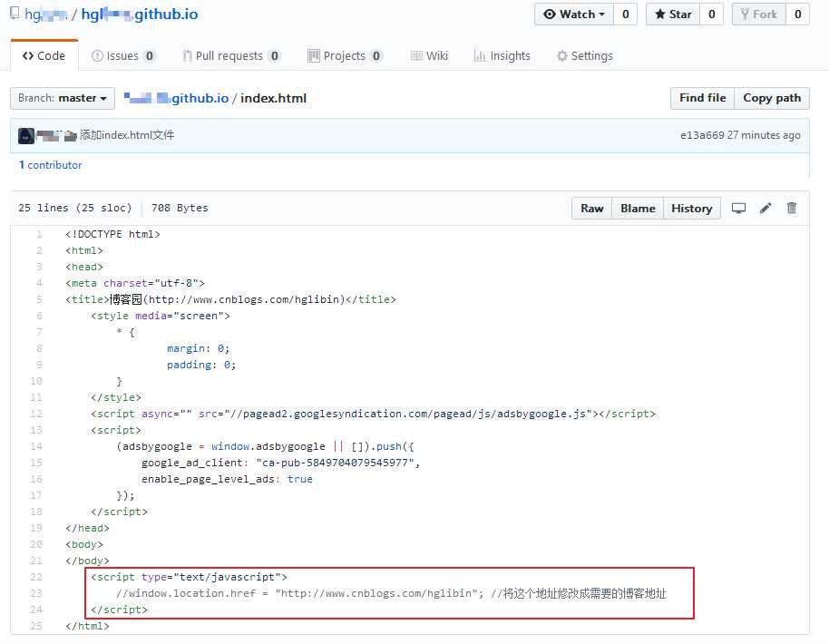Click line number 22

click(x=36, y=578)
